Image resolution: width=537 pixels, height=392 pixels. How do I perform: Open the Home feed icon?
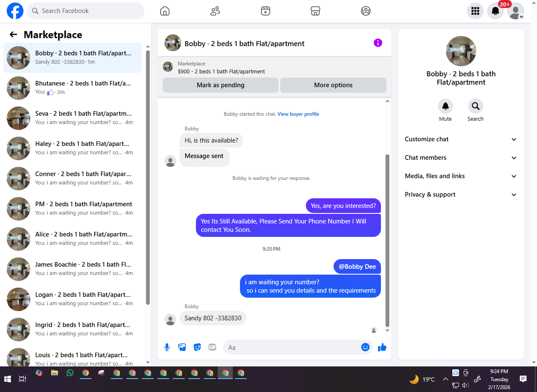click(x=165, y=11)
